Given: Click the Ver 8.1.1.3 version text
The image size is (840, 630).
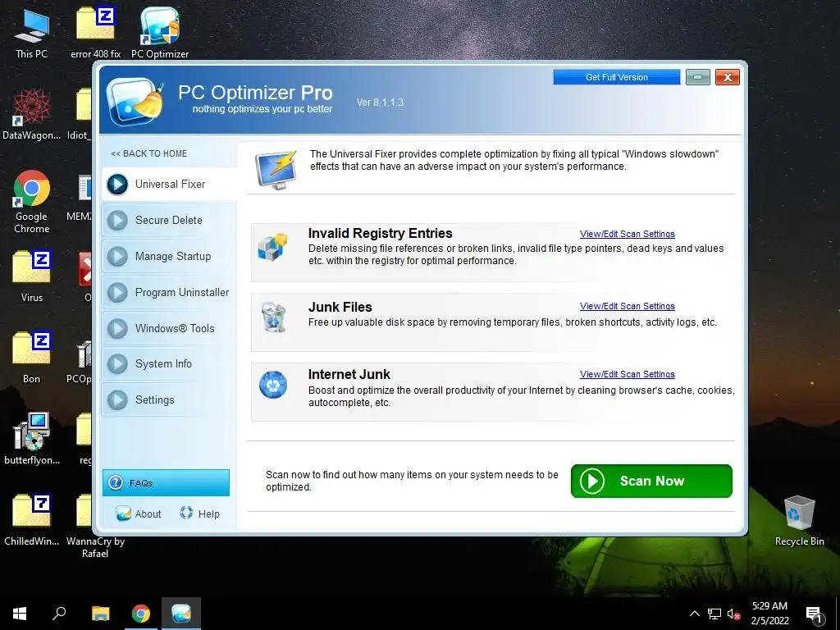Looking at the screenshot, I should 380,103.
